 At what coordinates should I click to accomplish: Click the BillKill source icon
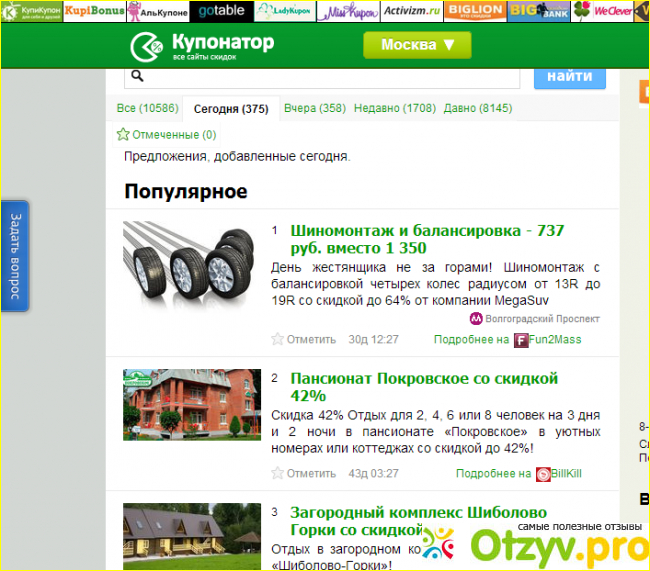pos(543,474)
